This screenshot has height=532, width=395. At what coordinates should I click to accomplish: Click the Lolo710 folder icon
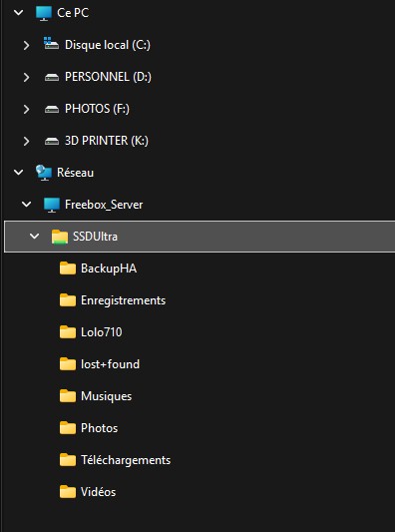pyautogui.click(x=68, y=331)
